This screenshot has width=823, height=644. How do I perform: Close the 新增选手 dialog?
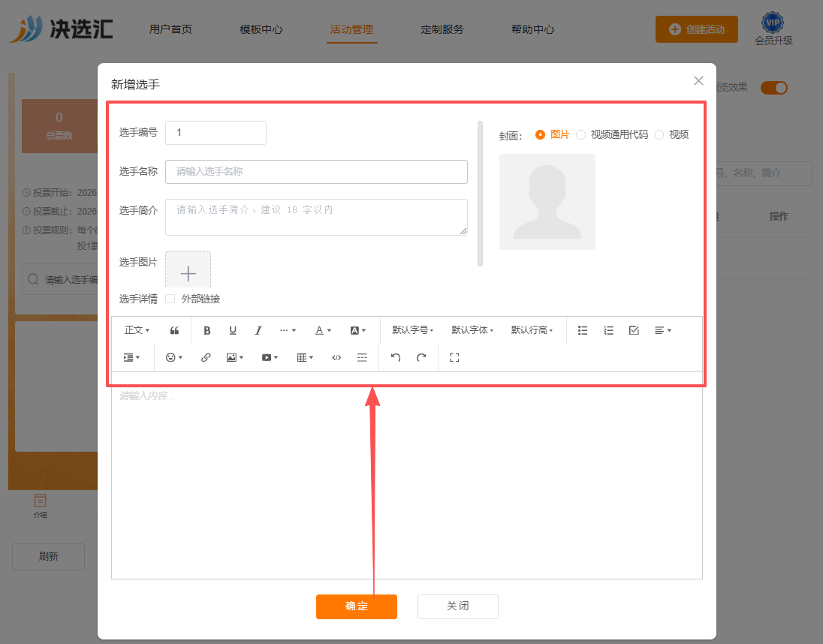pyautogui.click(x=698, y=81)
